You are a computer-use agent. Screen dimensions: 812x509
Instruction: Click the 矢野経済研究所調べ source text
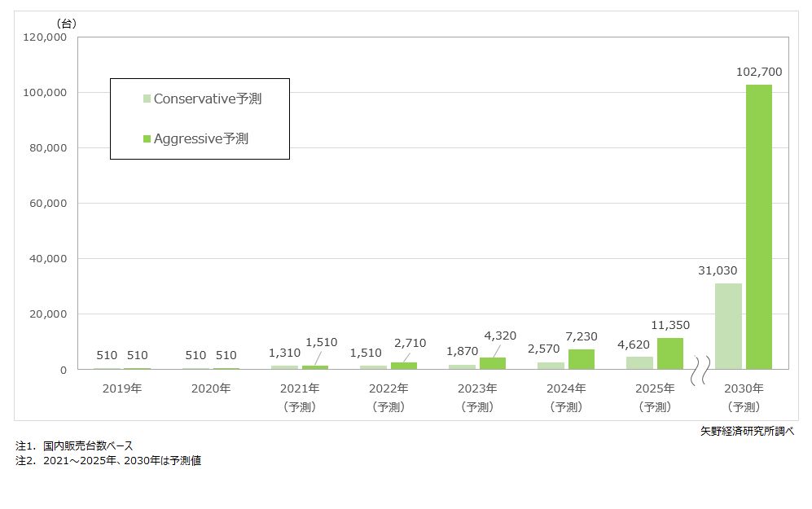pos(747,431)
